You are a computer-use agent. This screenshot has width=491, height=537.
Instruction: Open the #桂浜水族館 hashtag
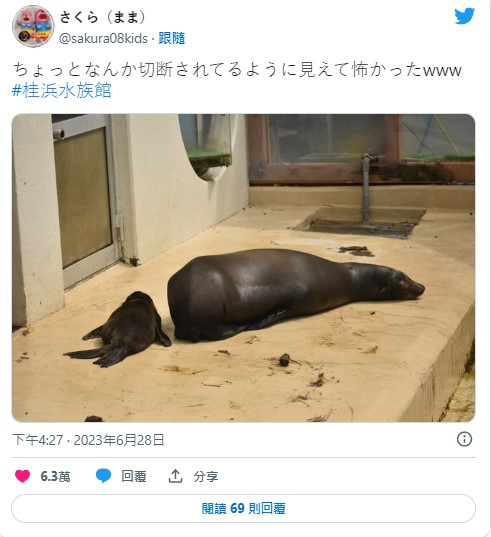62,90
